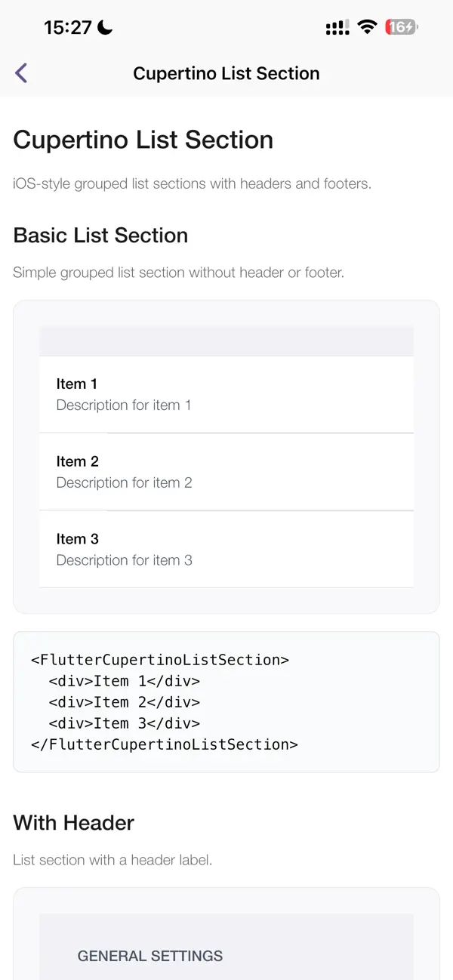Tap the battery indicator showing 16%
Viewport: 453px width, 980px height.
point(399,26)
